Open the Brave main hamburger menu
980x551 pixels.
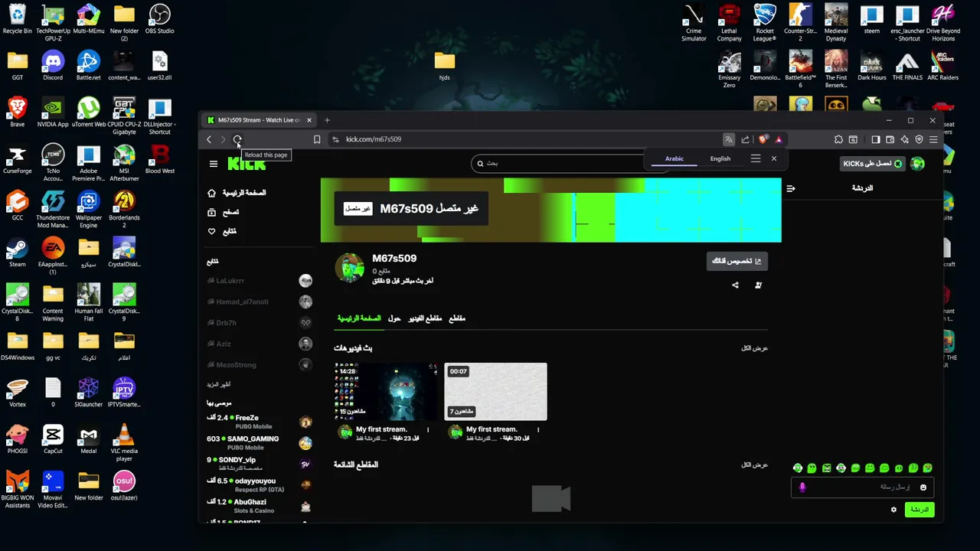[933, 139]
